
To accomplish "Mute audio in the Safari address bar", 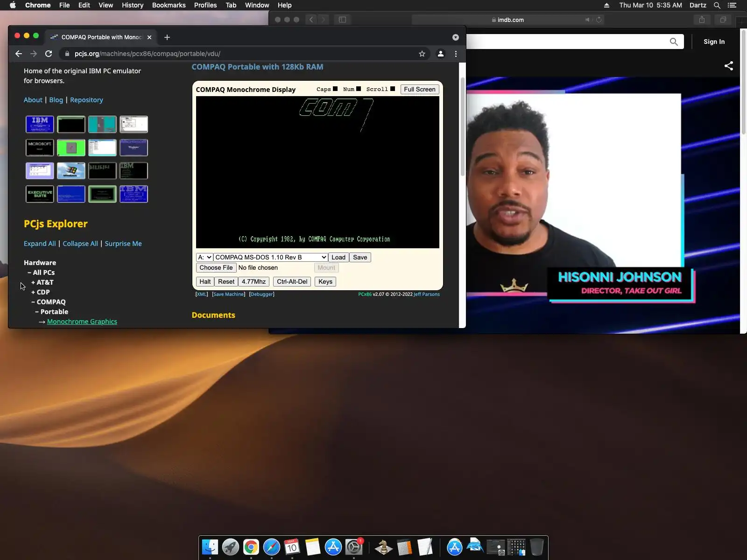I will click(588, 20).
